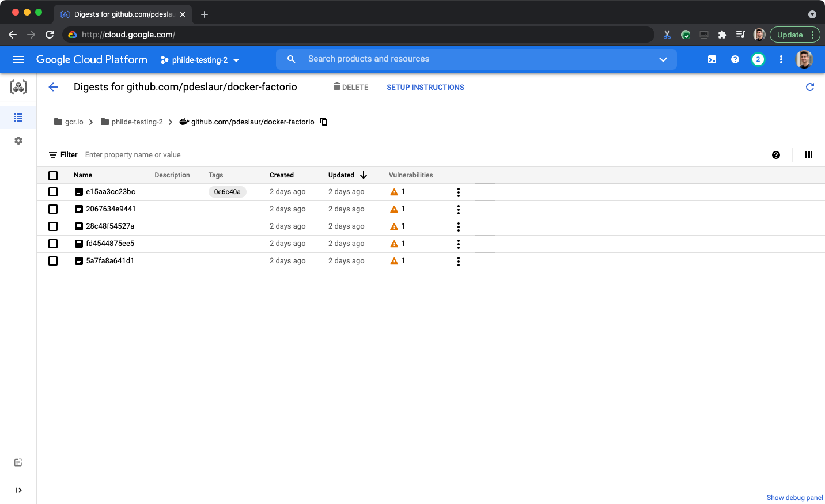Go to gcr.io breadcrumb
The width and height of the screenshot is (825, 504).
69,122
